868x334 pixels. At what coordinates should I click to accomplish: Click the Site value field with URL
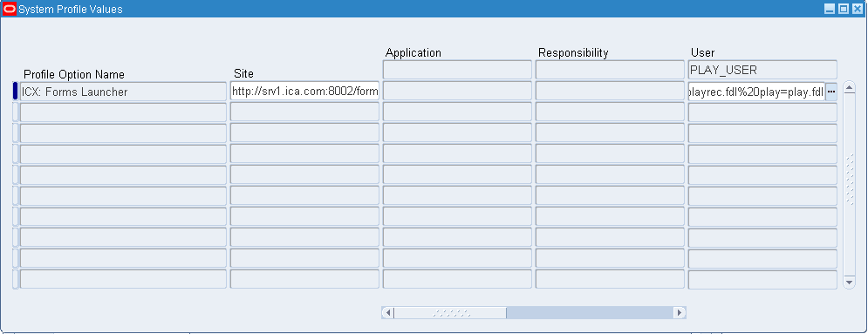click(304, 92)
